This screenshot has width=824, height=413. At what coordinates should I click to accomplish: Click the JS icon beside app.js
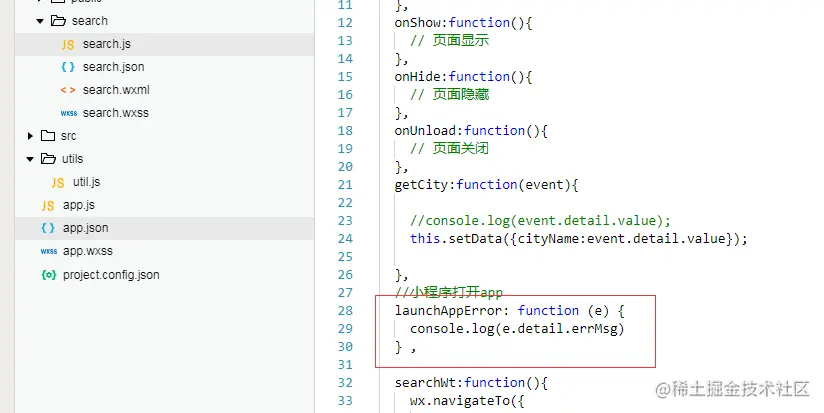[x=48, y=205]
